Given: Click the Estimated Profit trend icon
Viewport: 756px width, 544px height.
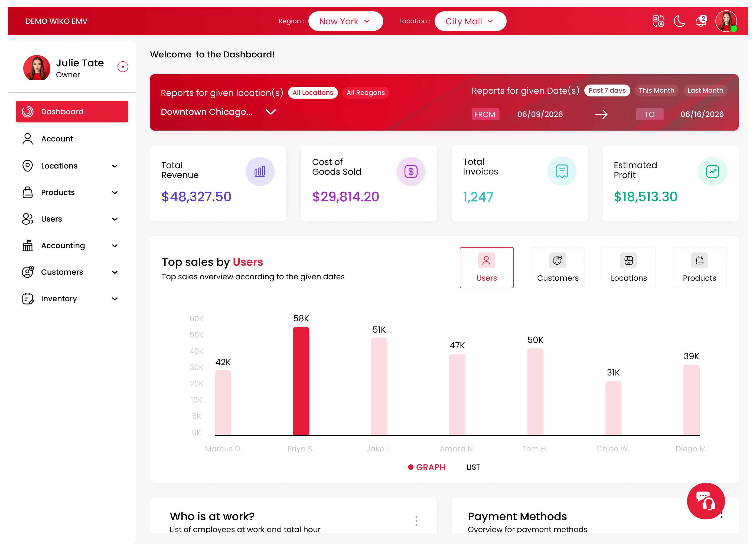Looking at the screenshot, I should [712, 171].
